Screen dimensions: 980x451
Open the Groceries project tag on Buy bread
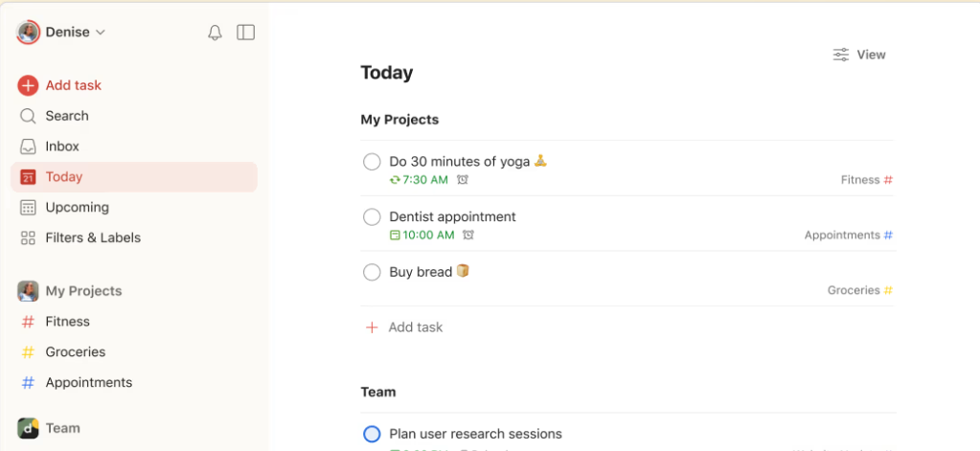click(859, 290)
